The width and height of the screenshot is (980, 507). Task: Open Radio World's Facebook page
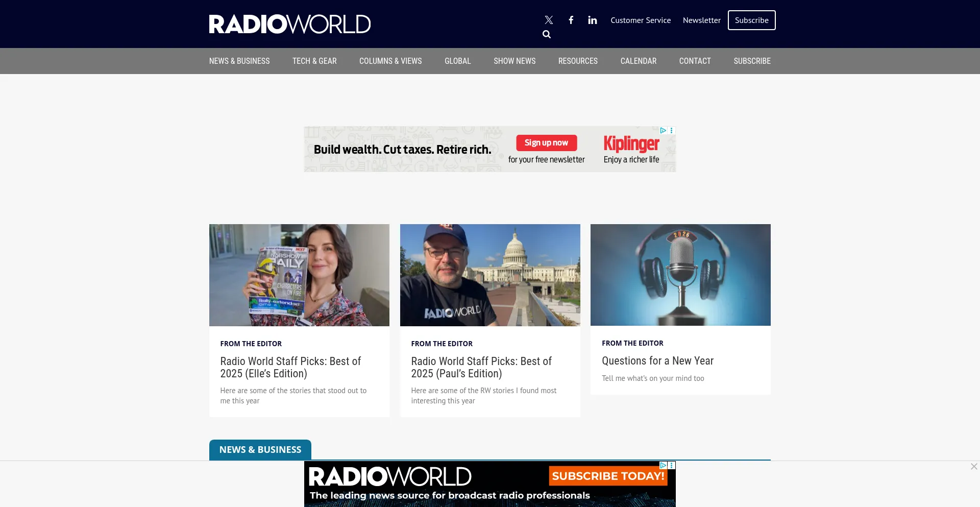coord(571,20)
